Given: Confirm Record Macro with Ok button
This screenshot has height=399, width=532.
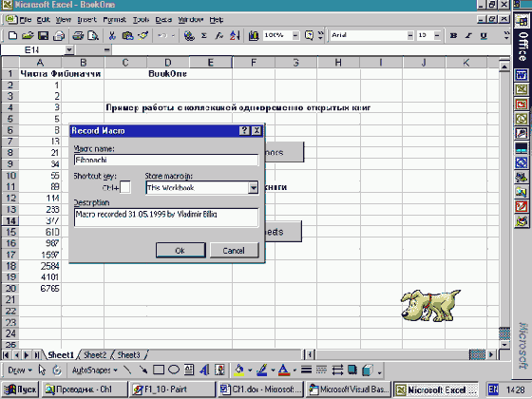Looking at the screenshot, I should click(x=180, y=251).
